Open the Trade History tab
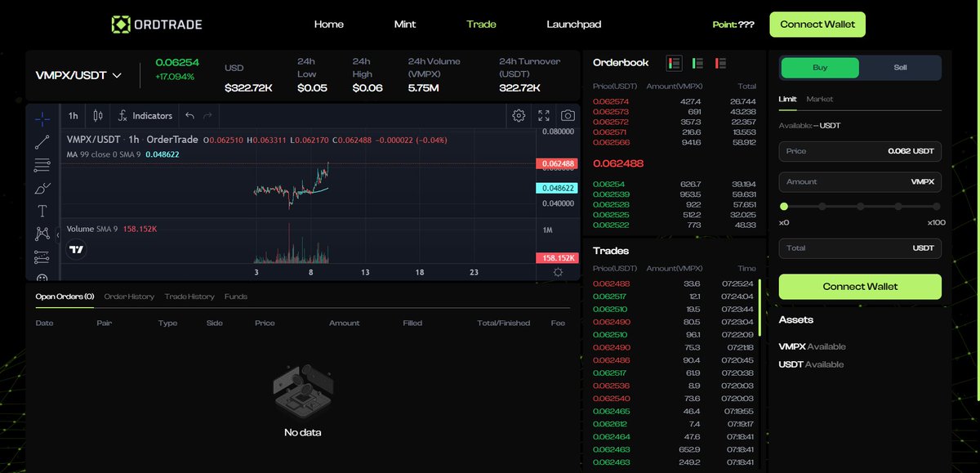Viewport: 980px width, 473px height. pyautogui.click(x=189, y=297)
